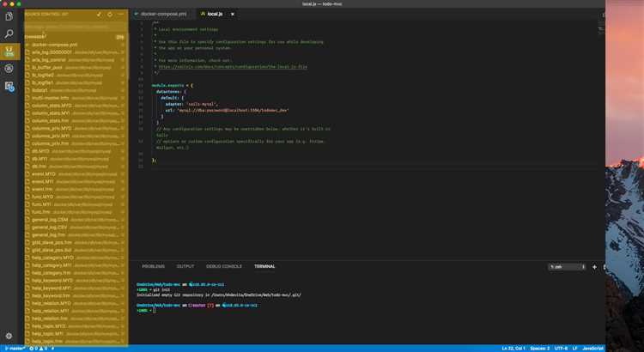Select general_log.CSV in the changes list
This screenshot has width=644, height=352.
click(x=76, y=228)
